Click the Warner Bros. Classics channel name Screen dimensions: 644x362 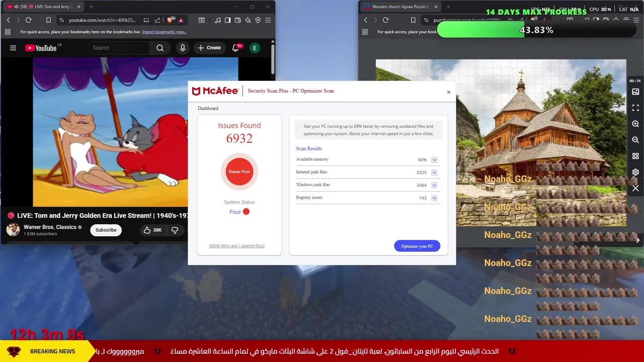coord(50,227)
